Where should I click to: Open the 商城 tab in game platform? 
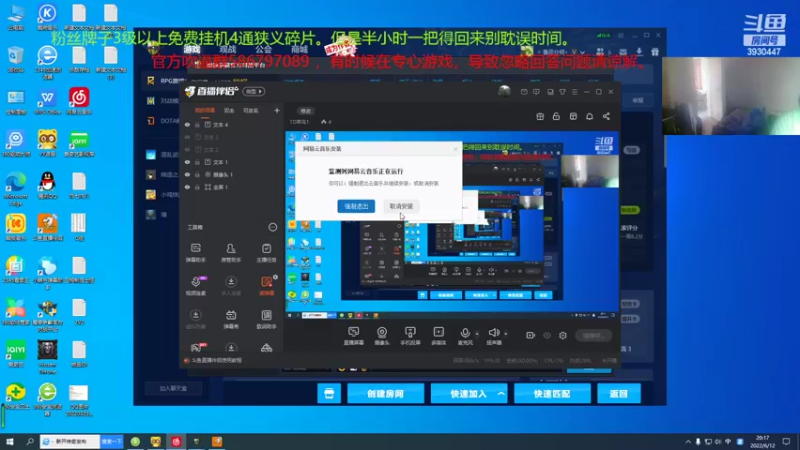(299, 49)
